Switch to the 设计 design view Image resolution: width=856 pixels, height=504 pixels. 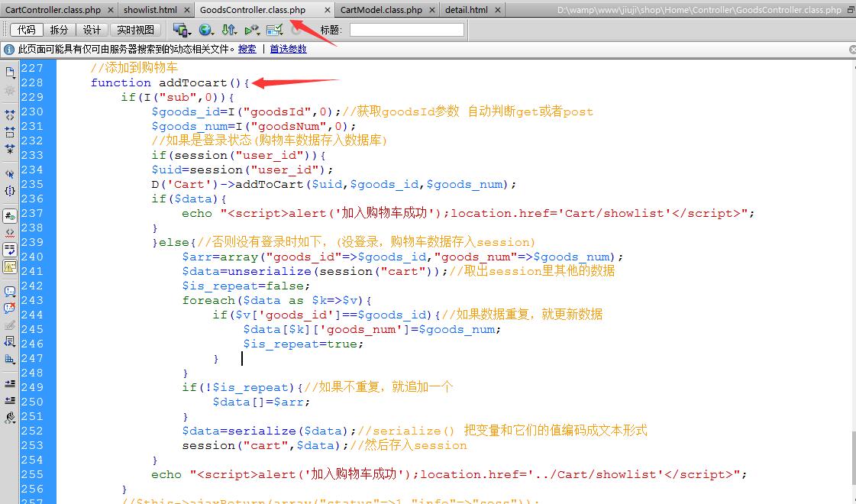tap(92, 30)
